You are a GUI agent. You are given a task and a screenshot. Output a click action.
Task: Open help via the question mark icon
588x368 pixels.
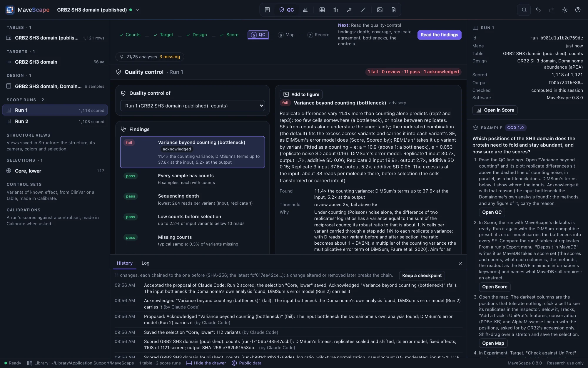(x=578, y=10)
